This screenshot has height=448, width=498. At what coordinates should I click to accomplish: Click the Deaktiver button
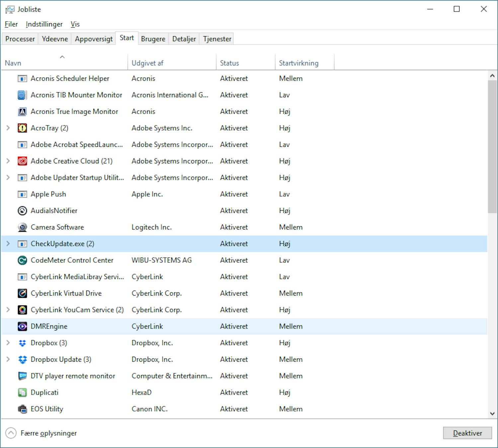pyautogui.click(x=467, y=433)
